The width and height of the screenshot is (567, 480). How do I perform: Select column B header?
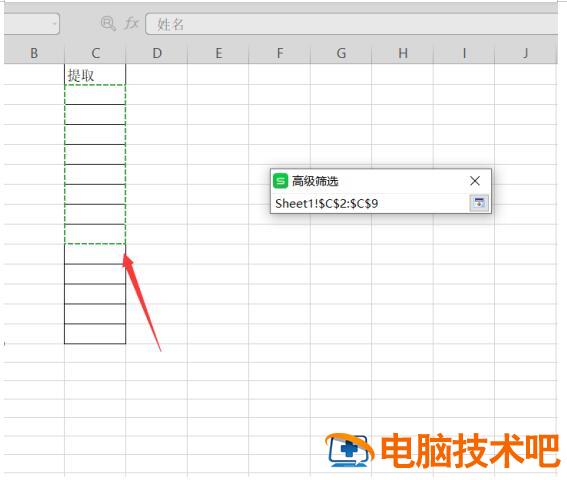pyautogui.click(x=34, y=53)
